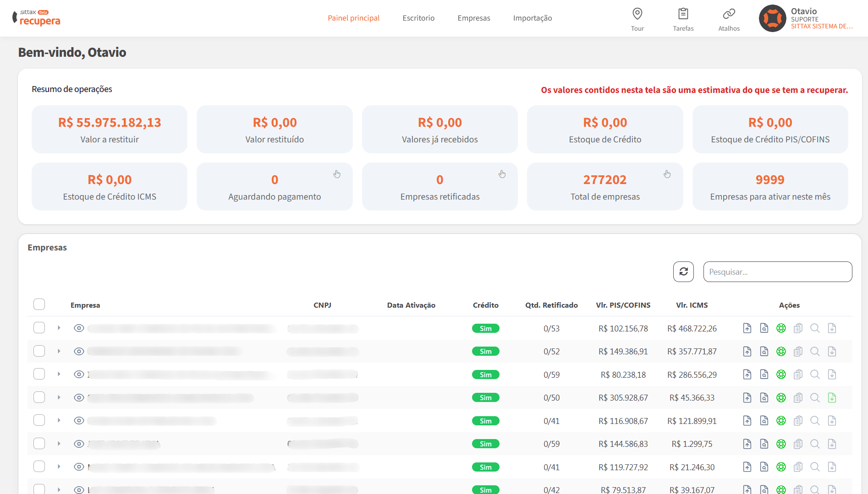Image resolution: width=868 pixels, height=494 pixels.
Task: Click magnifier icon in the R$ 1.299,75 row
Action: pyautogui.click(x=815, y=444)
